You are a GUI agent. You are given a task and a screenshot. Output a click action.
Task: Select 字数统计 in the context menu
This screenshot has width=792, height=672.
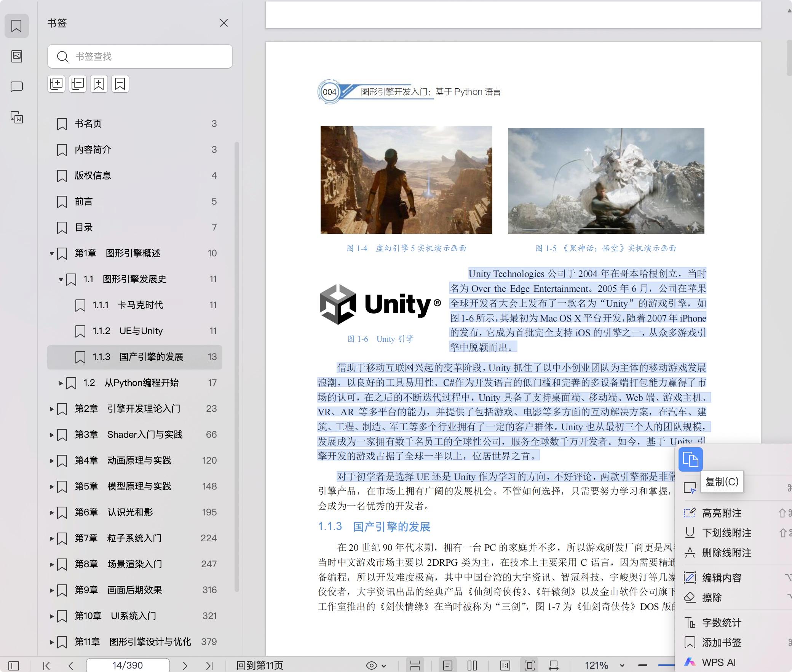721,622
